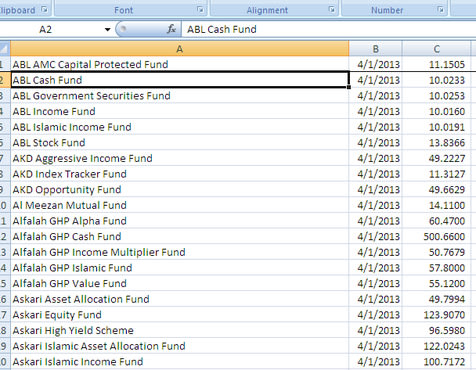Click value 14.1100 in column C
This screenshot has width=476, height=370.
pos(437,205)
